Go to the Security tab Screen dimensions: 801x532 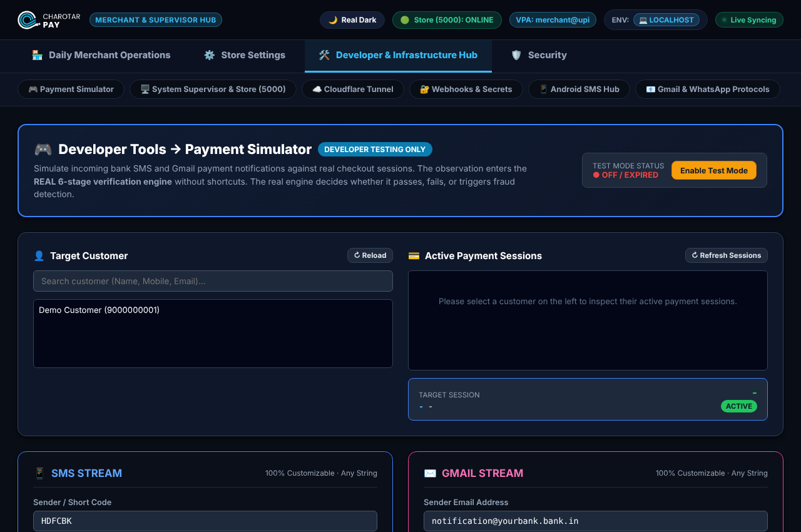pos(539,55)
